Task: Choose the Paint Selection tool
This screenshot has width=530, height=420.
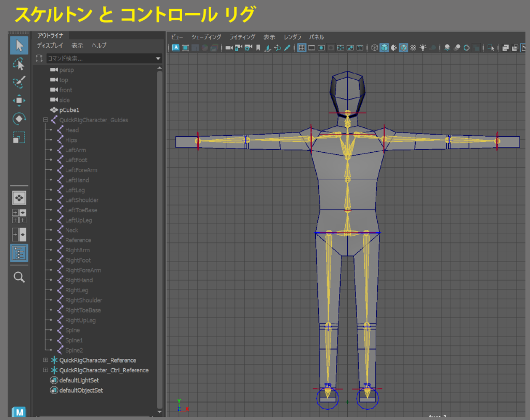Action: 19,82
